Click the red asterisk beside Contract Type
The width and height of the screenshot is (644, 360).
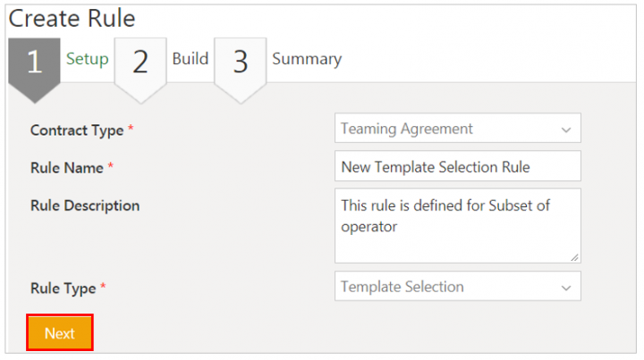[131, 130]
